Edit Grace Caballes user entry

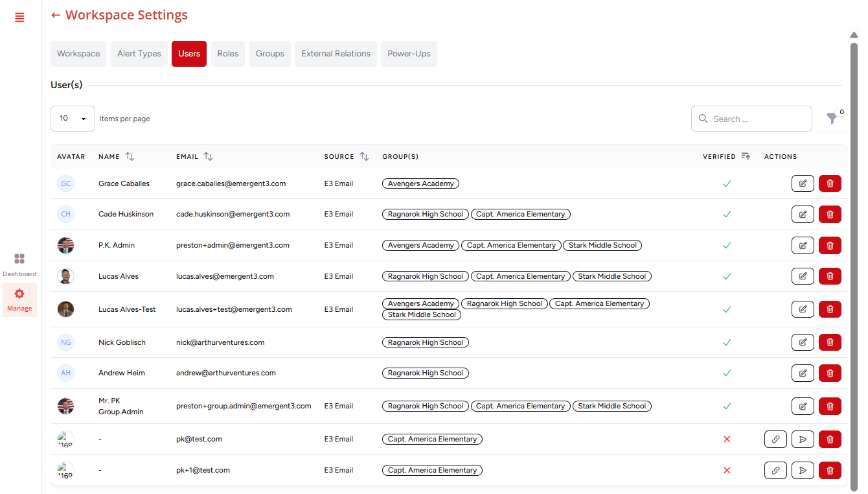coord(803,183)
